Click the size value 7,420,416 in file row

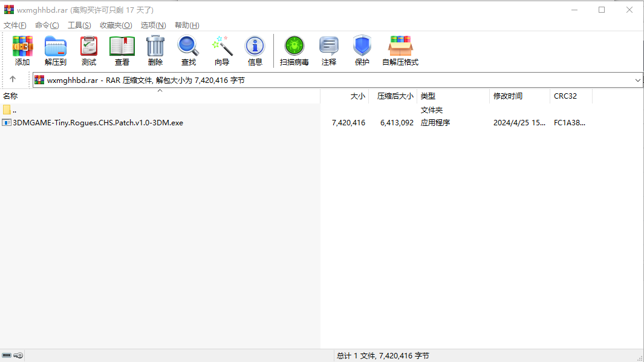click(348, 123)
